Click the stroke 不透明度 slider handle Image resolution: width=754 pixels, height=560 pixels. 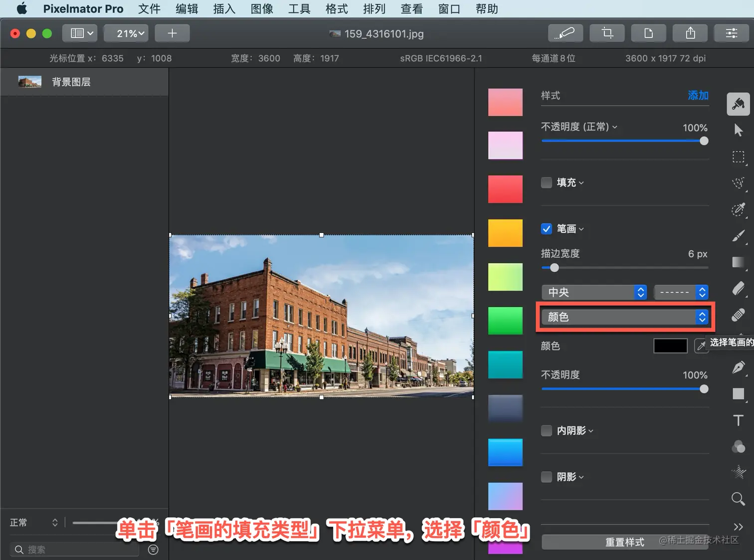click(704, 389)
